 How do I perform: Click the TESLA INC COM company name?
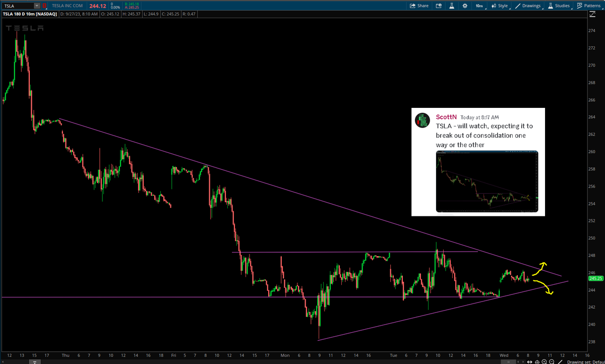tap(67, 6)
